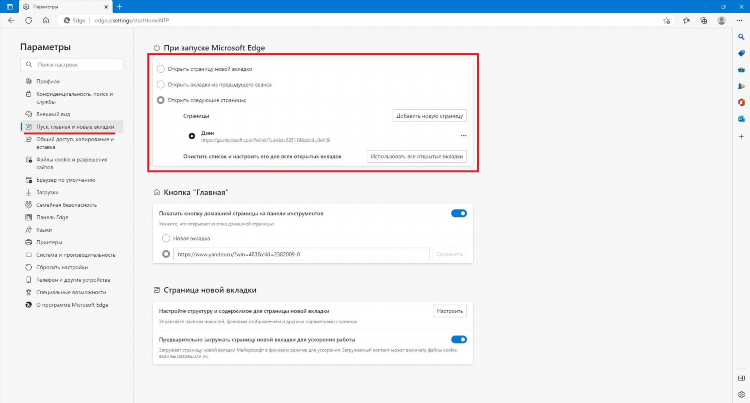Open sidebar Search magnifier icon
This screenshot has width=750, height=403.
pos(741,37)
